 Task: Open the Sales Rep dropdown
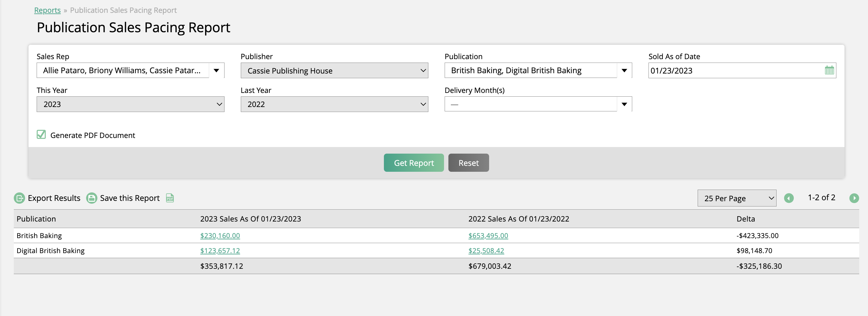click(x=217, y=70)
